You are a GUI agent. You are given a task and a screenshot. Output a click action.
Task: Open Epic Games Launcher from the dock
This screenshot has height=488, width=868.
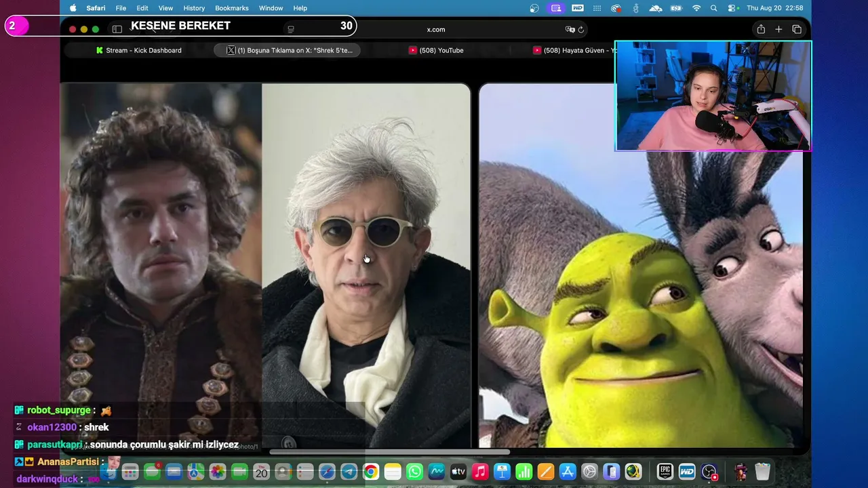665,472
